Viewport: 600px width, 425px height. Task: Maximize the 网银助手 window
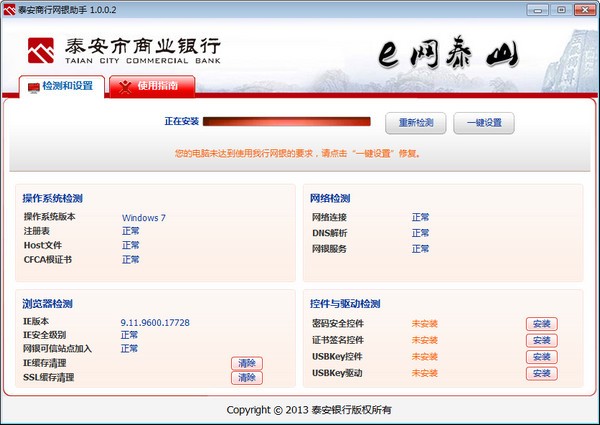click(x=561, y=9)
